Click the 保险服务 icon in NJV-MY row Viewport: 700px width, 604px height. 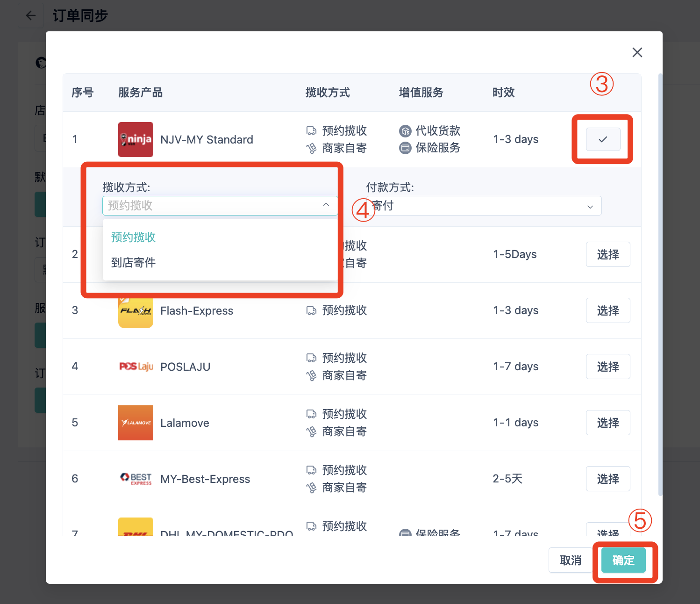coord(405,148)
